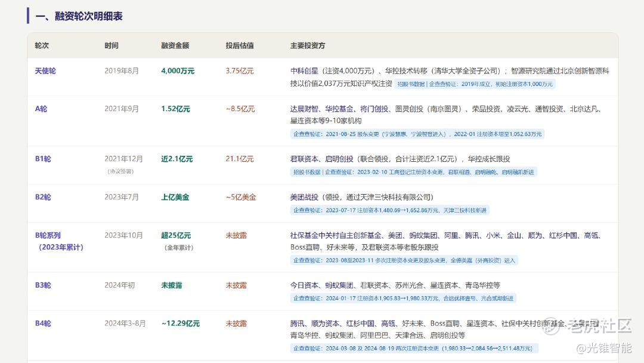This screenshot has width=644, height=363.
Task: Click 未披露 amount in B3轮 row
Action: [172, 285]
